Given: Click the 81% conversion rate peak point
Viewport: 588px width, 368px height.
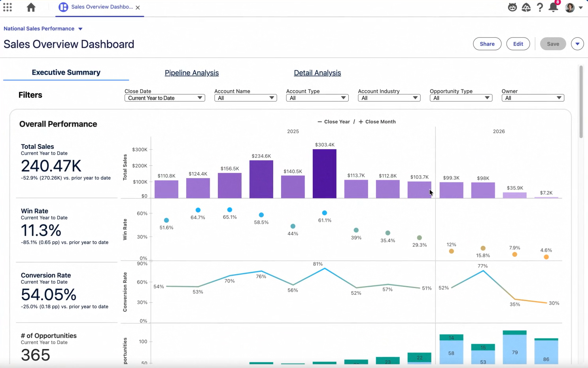Looking at the screenshot, I should (325, 269).
